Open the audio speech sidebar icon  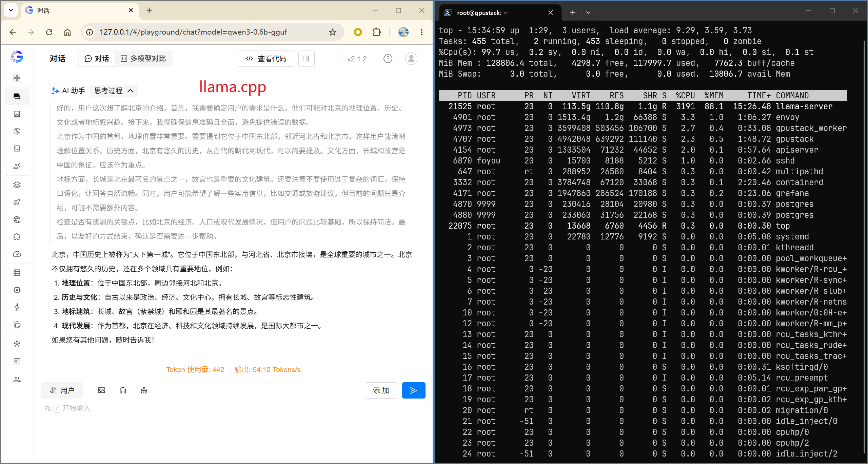point(17,166)
